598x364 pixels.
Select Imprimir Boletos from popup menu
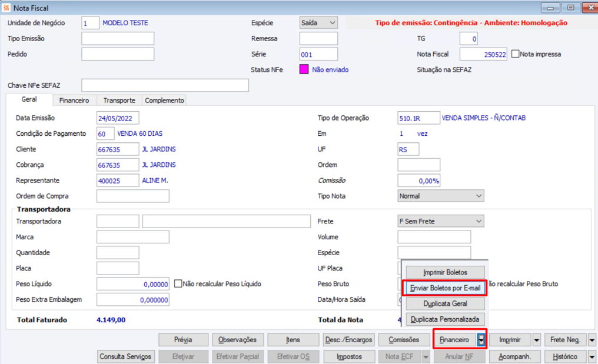coord(445,272)
